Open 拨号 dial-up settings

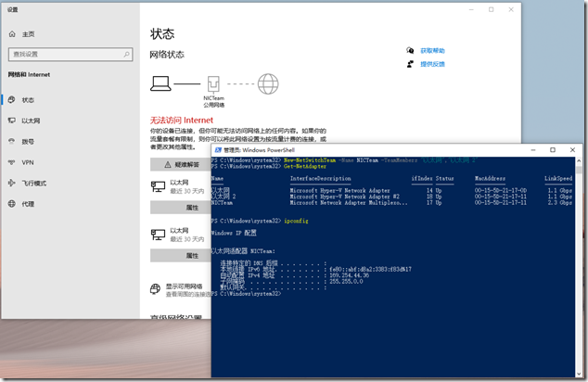28,141
